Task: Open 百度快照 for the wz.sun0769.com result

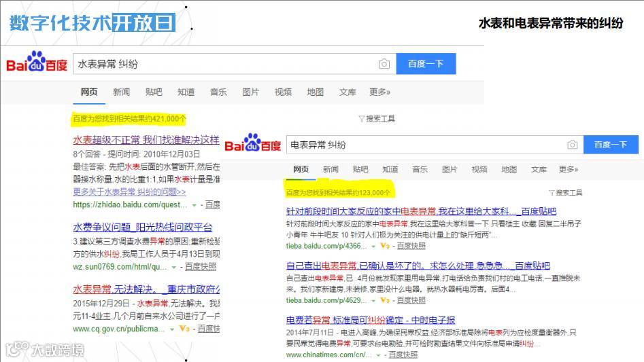Action: (201, 266)
